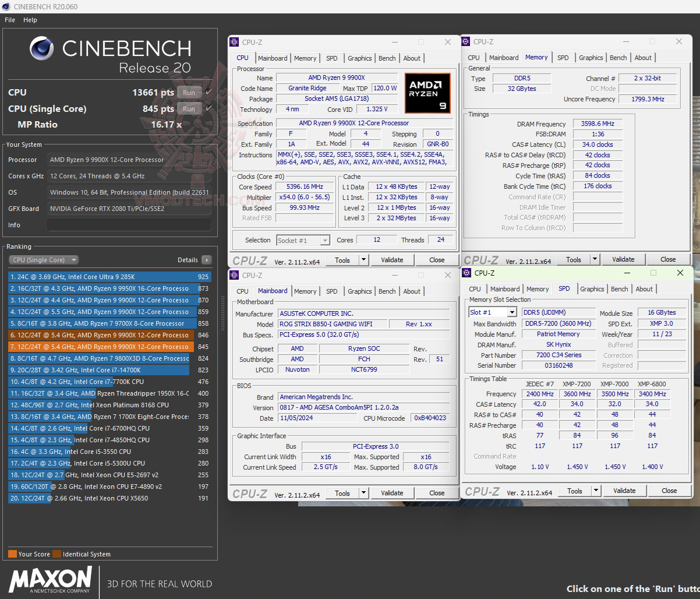Open Tools dropdown arrow in Memory tab window
This screenshot has height=599, width=700.
tap(595, 259)
